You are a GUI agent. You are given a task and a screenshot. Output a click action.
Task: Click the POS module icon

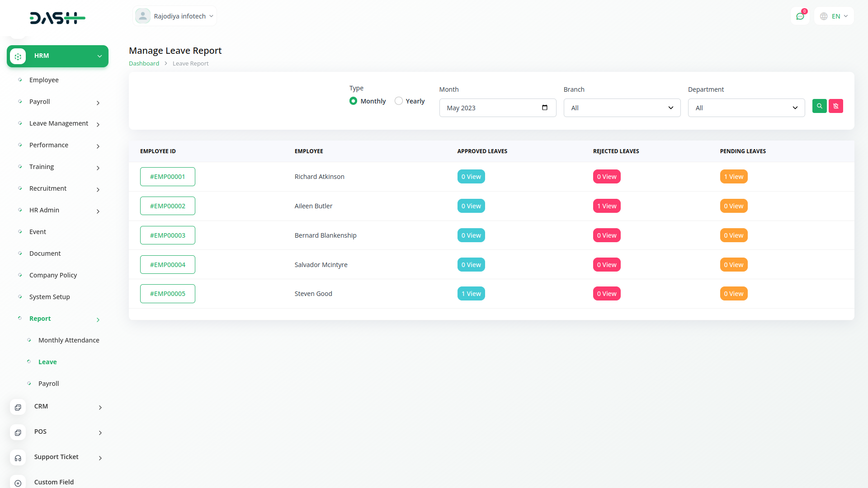18,432
